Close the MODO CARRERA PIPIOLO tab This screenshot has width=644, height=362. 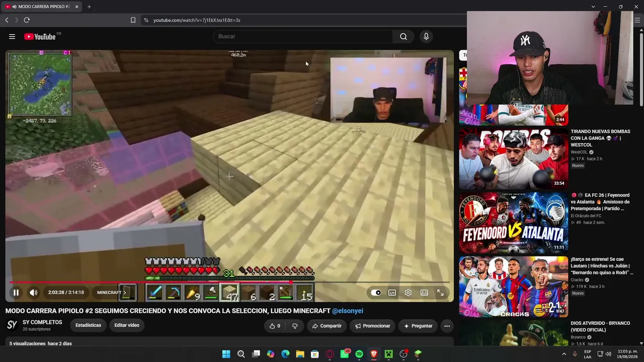coord(76,7)
